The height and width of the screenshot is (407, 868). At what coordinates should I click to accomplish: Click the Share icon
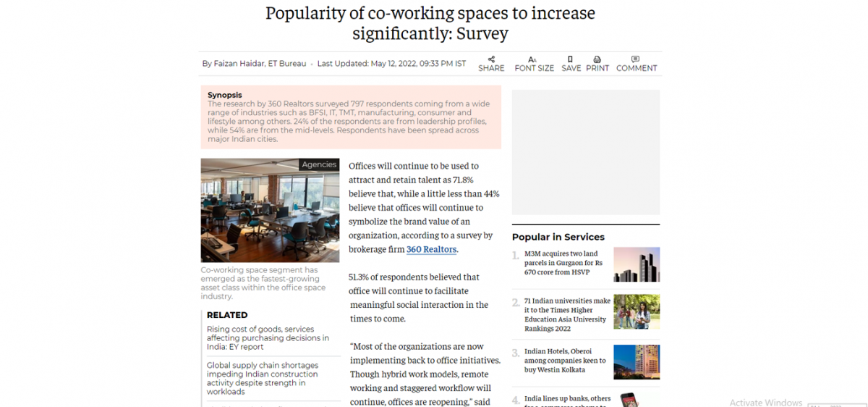(x=491, y=59)
